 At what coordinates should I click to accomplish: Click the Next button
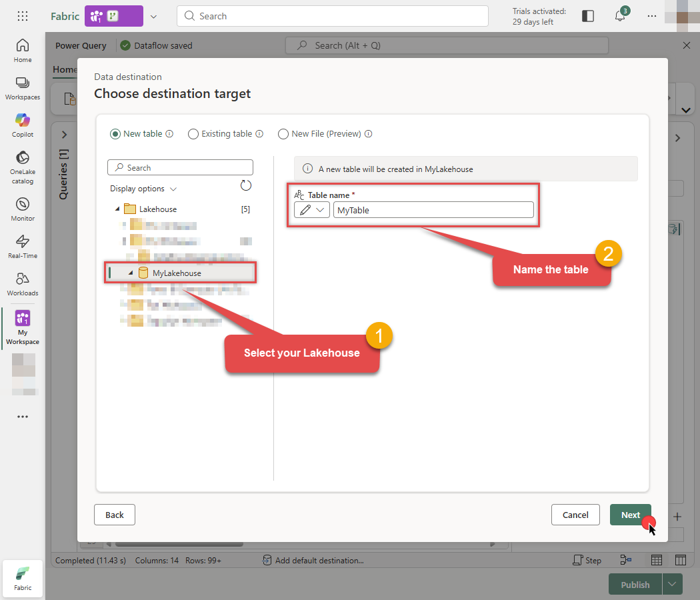click(x=630, y=515)
